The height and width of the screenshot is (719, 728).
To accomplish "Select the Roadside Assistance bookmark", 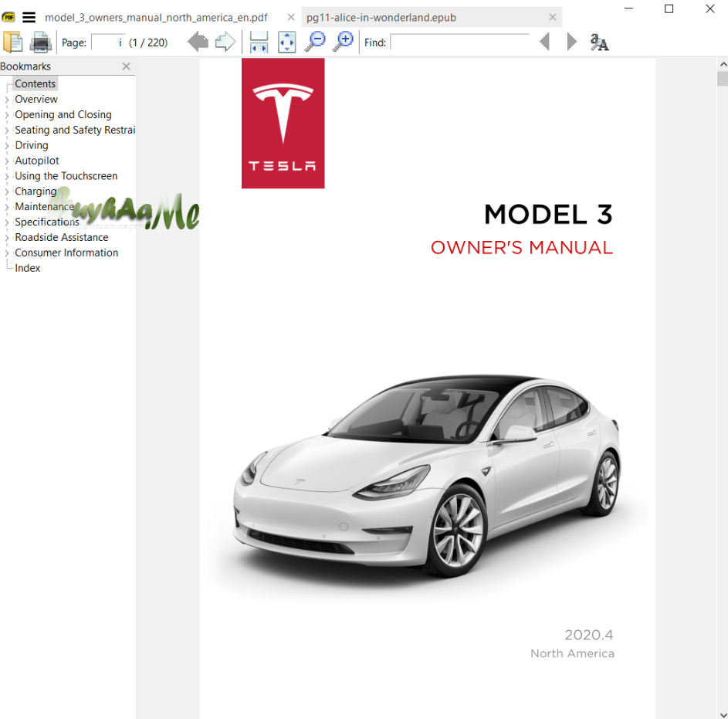I will pyautogui.click(x=62, y=237).
